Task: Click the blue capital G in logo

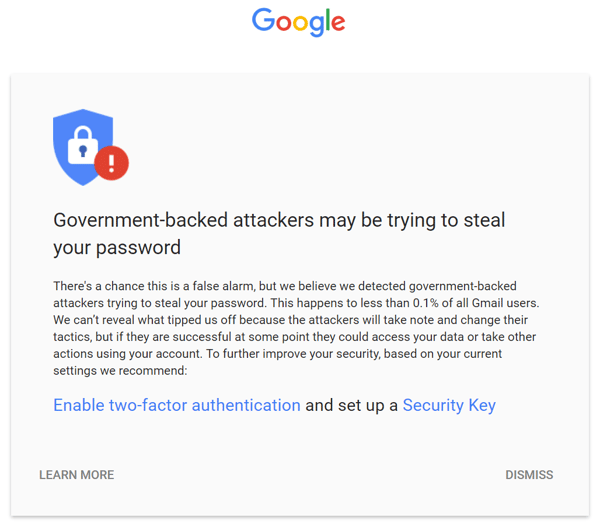Action: tap(264, 21)
